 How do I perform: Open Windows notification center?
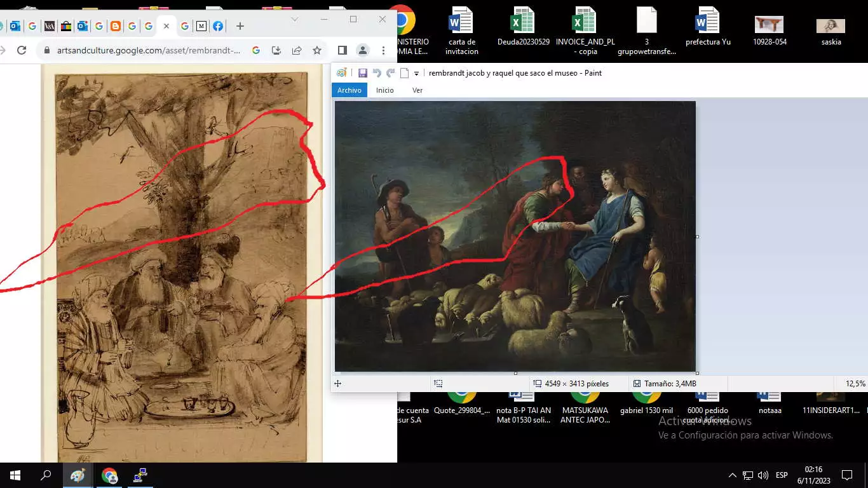pyautogui.click(x=847, y=475)
